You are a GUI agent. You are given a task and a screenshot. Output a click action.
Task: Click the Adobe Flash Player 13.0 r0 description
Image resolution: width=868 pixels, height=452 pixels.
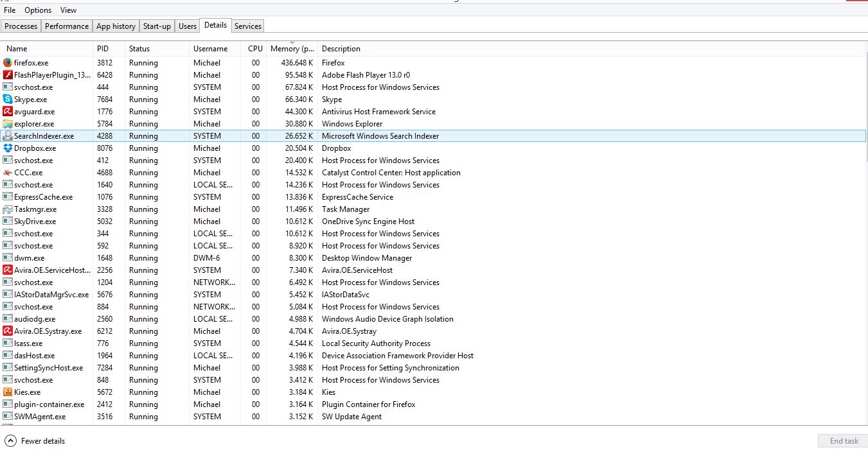[x=366, y=75]
